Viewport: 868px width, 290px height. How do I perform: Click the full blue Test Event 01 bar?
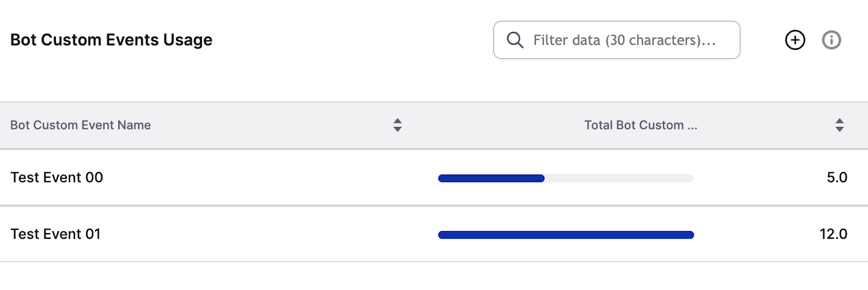[566, 235]
